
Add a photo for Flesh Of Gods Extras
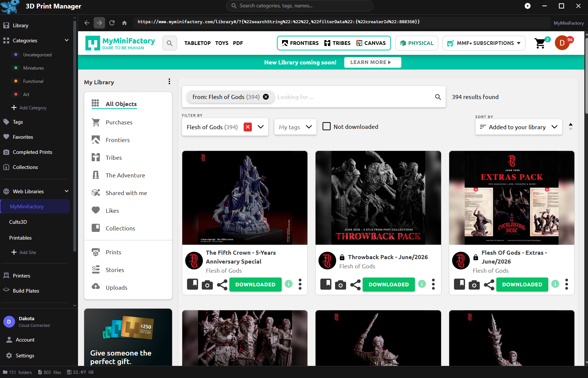coord(474,285)
